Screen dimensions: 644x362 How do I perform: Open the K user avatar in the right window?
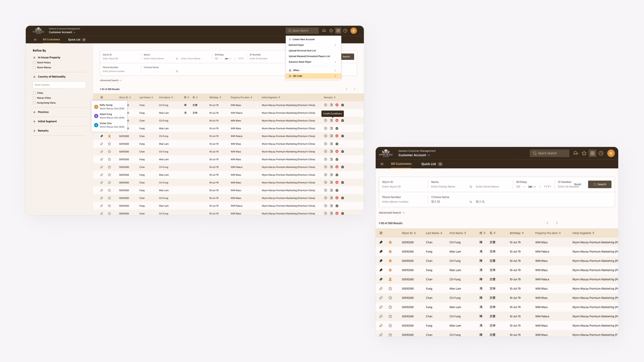click(611, 153)
